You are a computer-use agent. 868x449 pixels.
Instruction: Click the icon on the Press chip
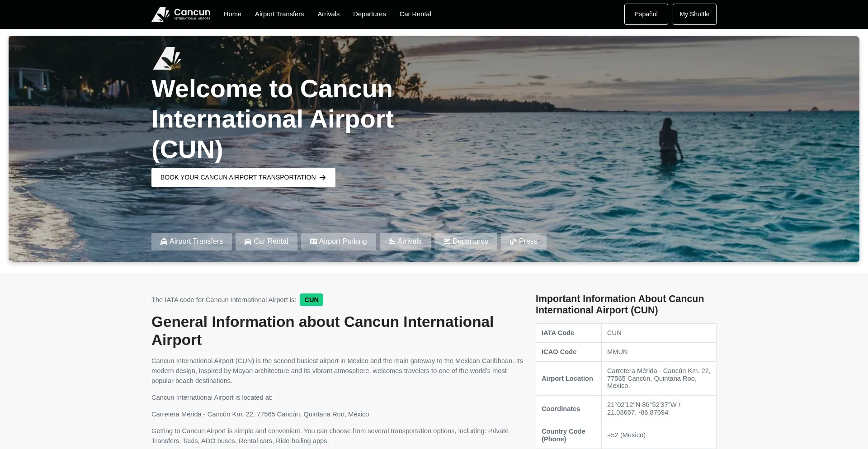click(x=513, y=242)
